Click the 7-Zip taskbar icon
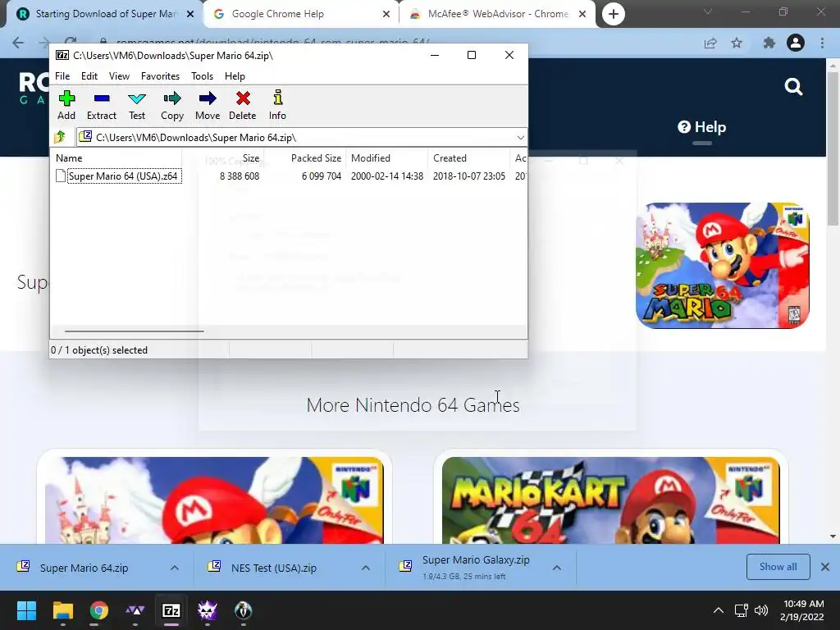840x630 pixels. 171,610
